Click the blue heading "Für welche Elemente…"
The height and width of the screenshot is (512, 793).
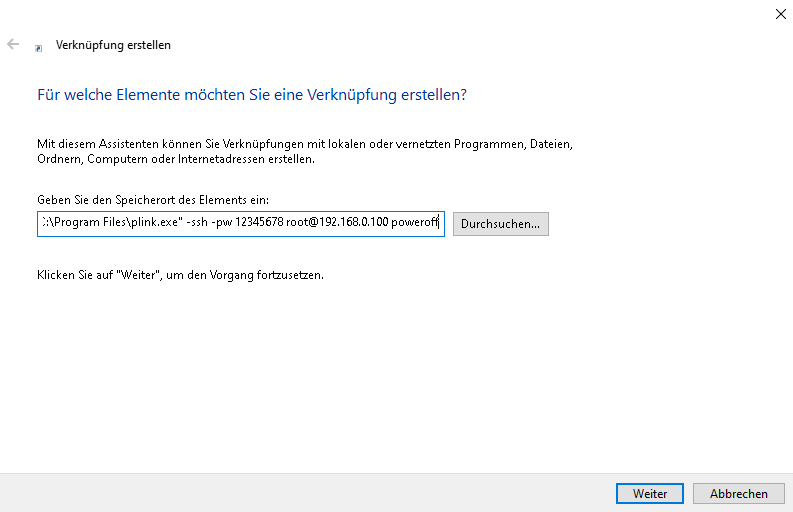[252, 95]
